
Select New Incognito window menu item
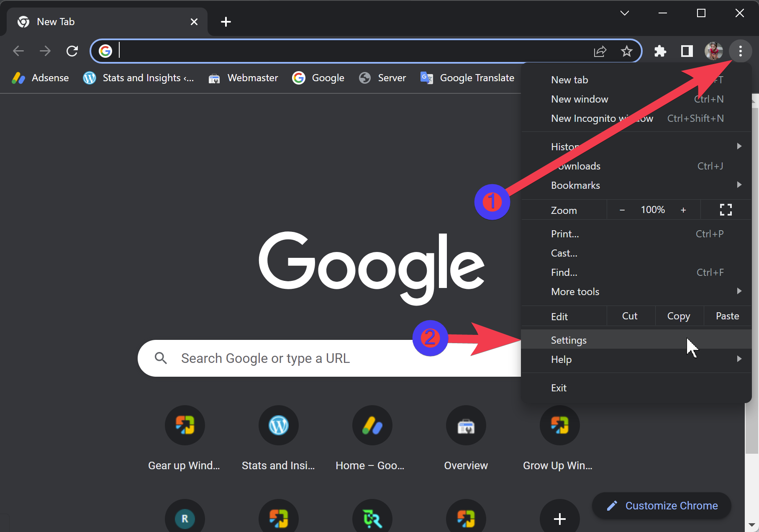coord(636,118)
